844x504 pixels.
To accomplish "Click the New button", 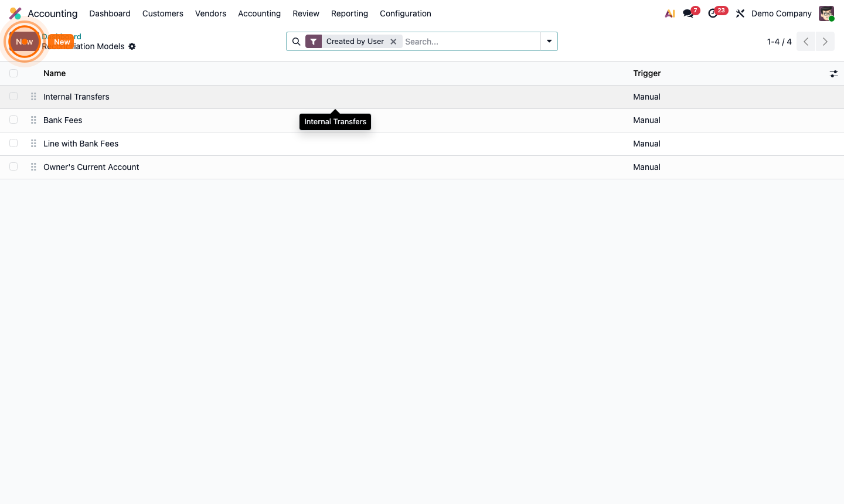I will coord(61,42).
